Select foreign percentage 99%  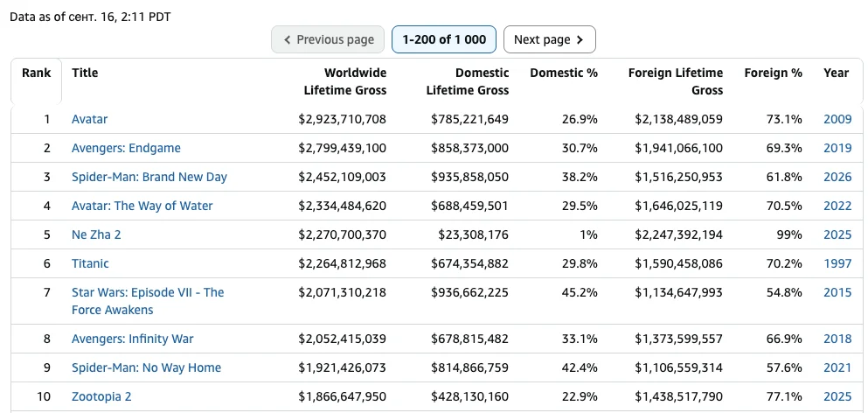point(789,234)
